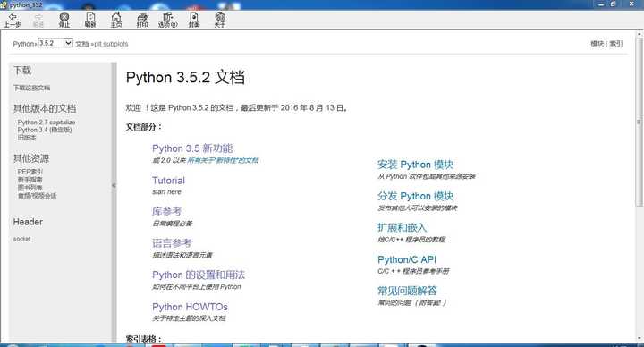Open the Python 3.5 新功能 link

point(192,148)
